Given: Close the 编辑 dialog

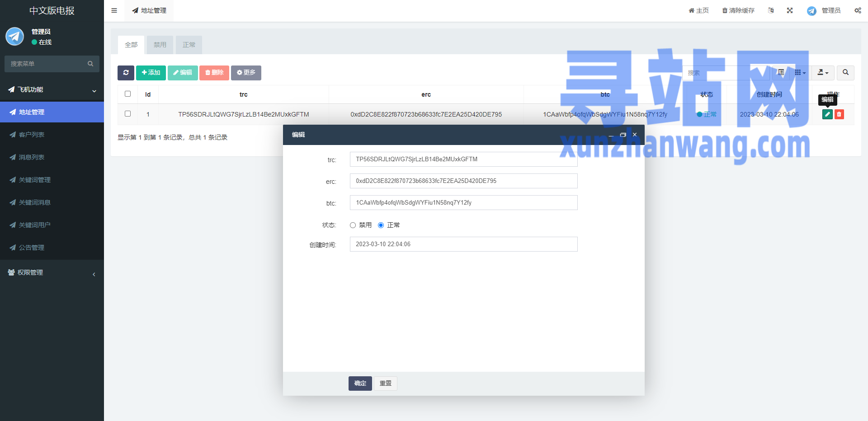Looking at the screenshot, I should (x=635, y=135).
